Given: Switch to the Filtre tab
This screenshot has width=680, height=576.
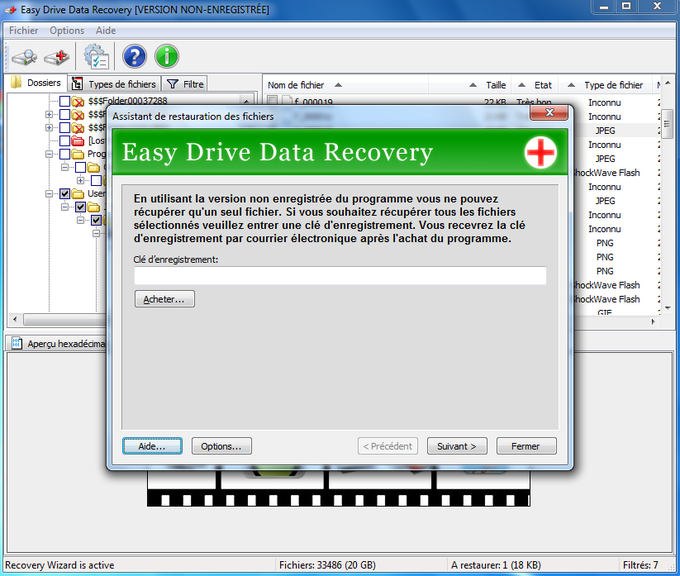Looking at the screenshot, I should click(185, 84).
